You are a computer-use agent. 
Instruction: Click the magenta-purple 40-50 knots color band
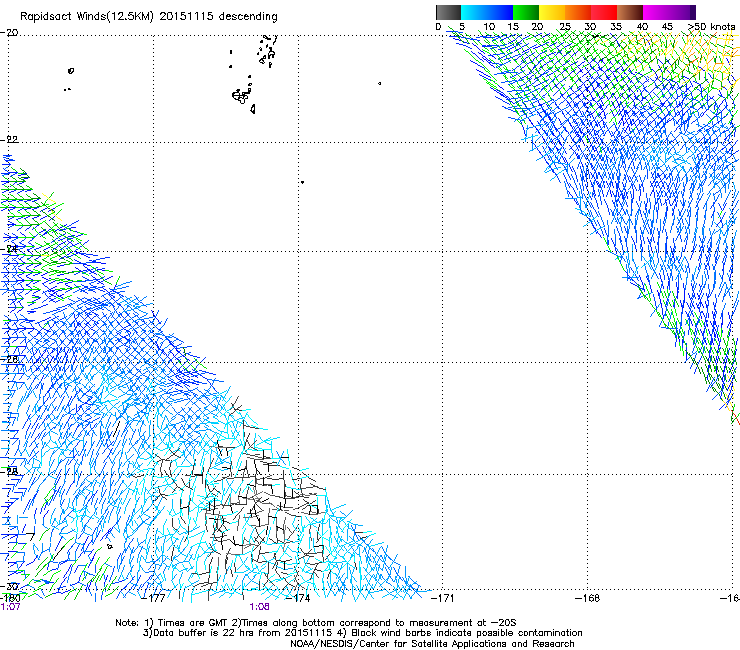tap(669, 12)
